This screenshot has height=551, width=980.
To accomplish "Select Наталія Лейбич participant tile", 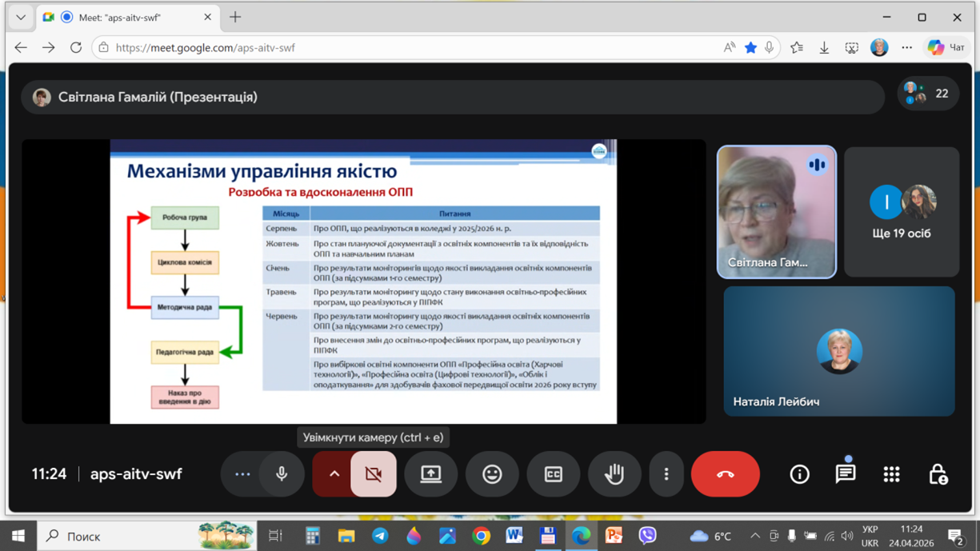I will (839, 351).
